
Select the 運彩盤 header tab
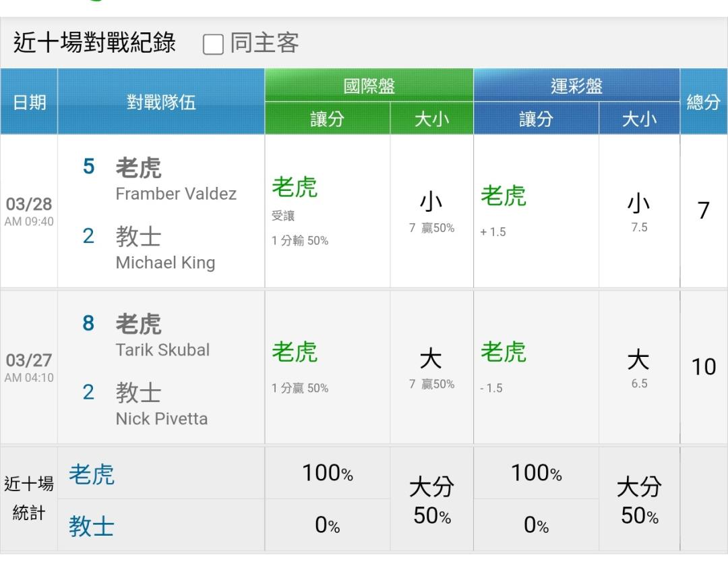(576, 86)
